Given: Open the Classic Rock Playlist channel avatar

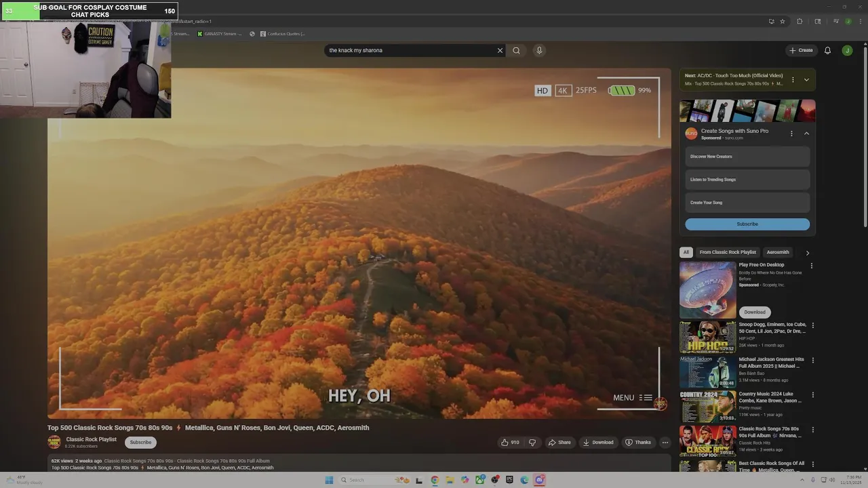Looking at the screenshot, I should point(54,442).
